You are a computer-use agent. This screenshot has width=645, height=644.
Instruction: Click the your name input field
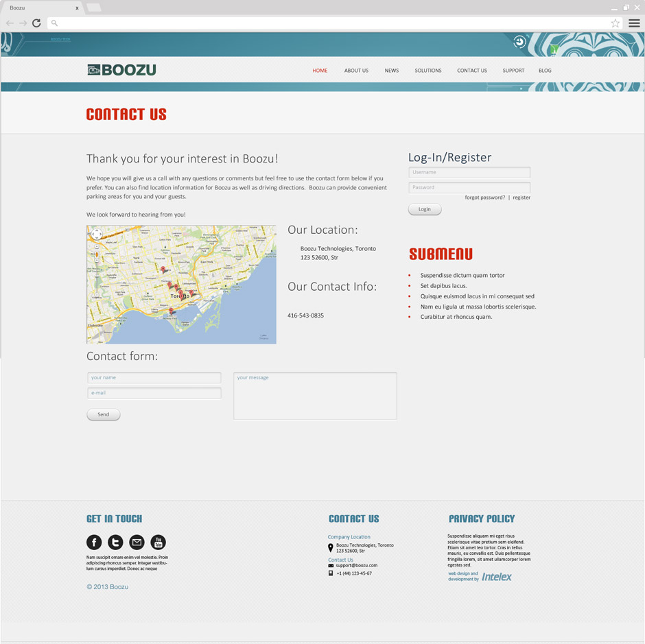154,377
